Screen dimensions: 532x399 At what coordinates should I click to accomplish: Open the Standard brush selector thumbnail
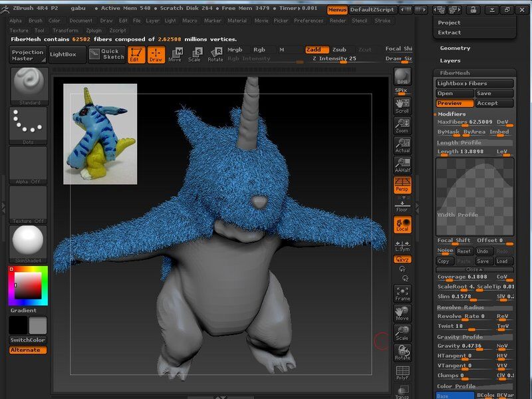click(x=29, y=86)
